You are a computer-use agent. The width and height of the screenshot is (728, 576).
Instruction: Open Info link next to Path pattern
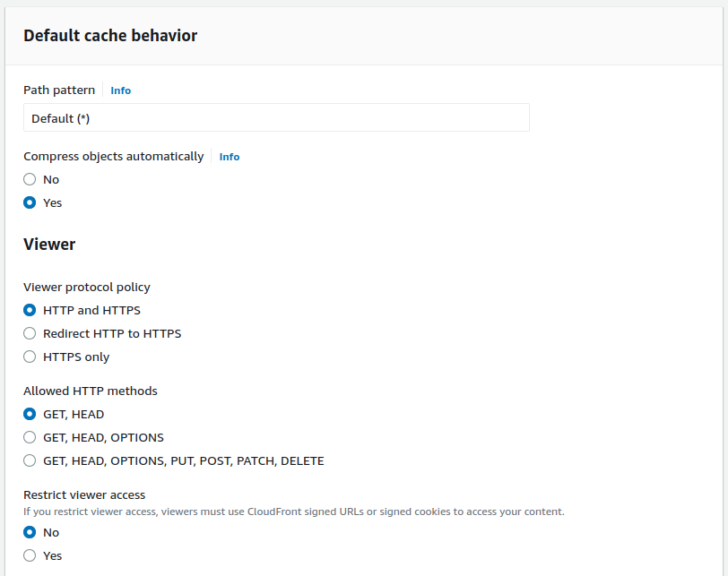pos(121,90)
